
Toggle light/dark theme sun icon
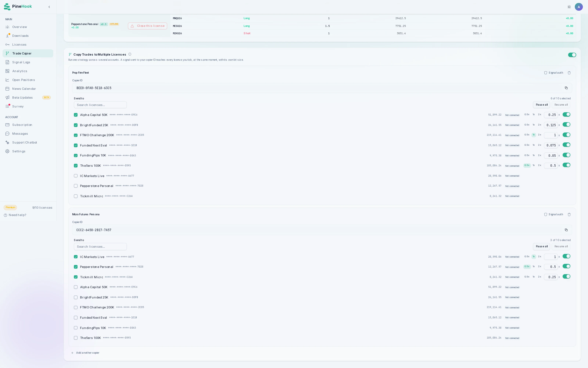pos(569,7)
